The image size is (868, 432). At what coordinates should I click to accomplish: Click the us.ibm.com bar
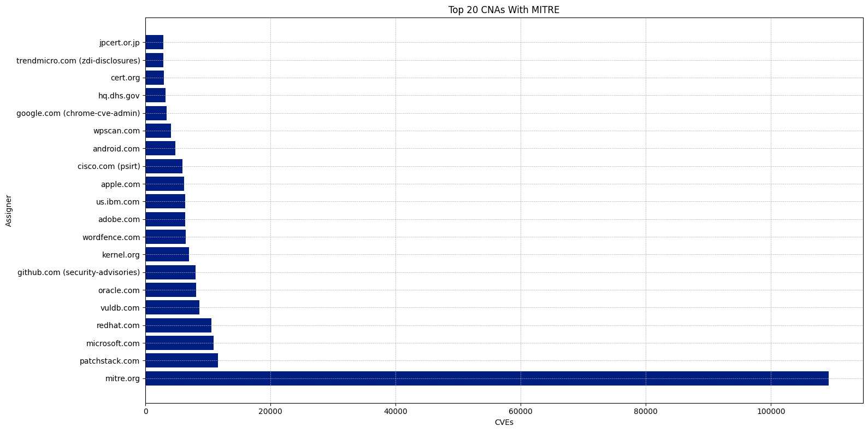coord(165,202)
